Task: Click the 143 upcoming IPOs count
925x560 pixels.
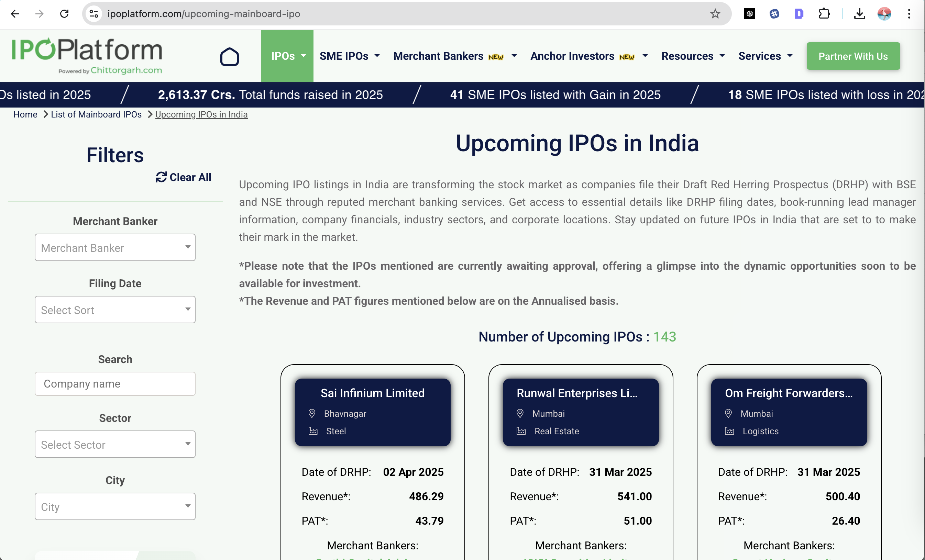Action: coord(664,337)
